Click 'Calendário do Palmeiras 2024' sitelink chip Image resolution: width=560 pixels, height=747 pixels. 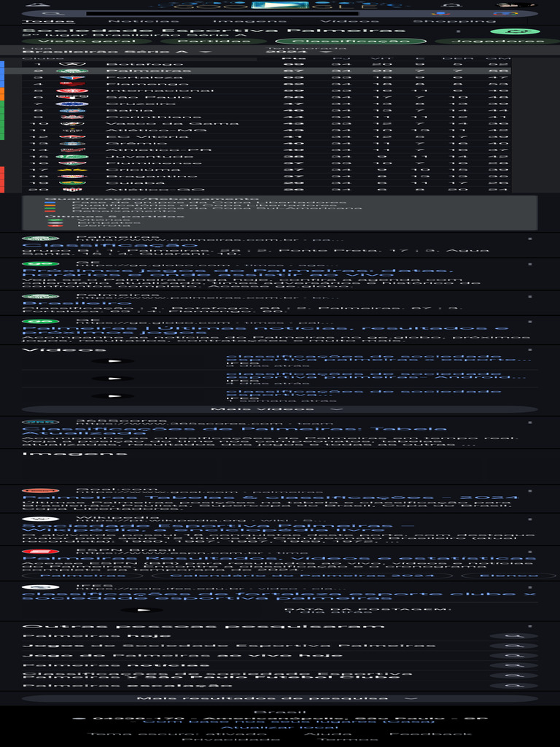click(301, 576)
